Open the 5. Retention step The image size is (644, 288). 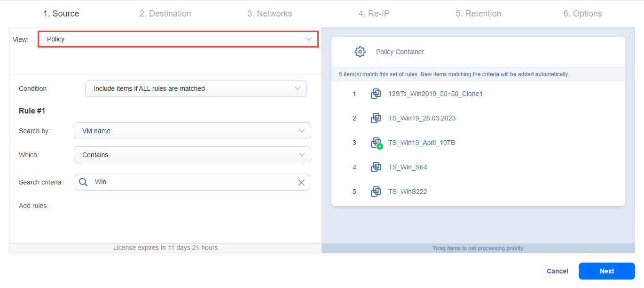(478, 14)
